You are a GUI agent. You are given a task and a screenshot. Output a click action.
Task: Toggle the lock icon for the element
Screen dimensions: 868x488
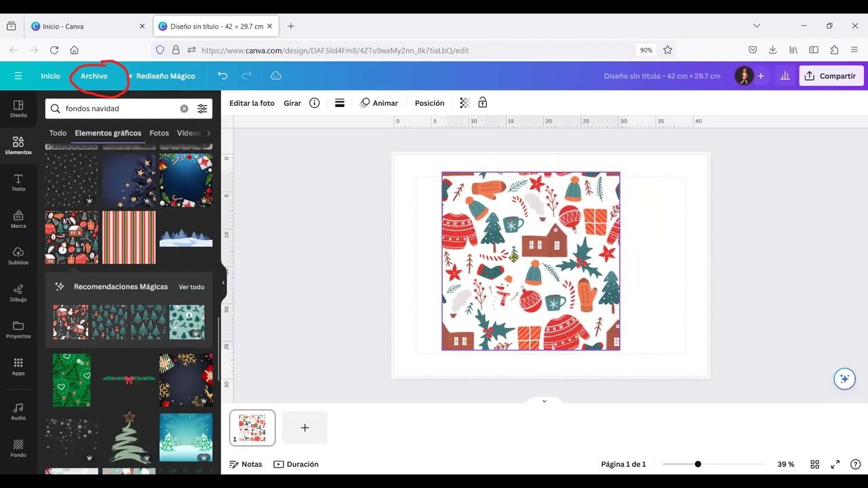point(482,103)
